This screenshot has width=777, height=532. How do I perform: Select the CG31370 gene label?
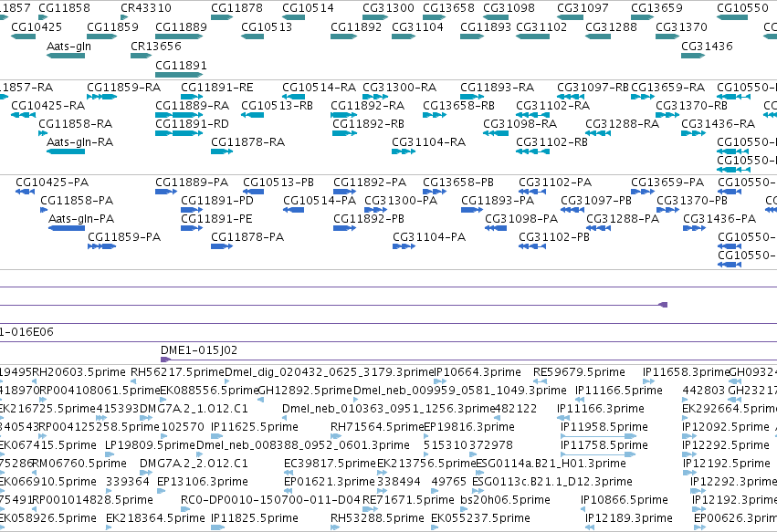[681, 26]
